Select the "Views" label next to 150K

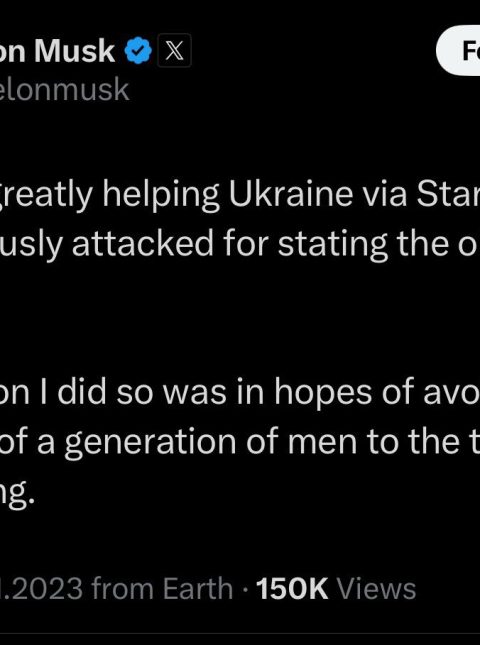click(376, 589)
